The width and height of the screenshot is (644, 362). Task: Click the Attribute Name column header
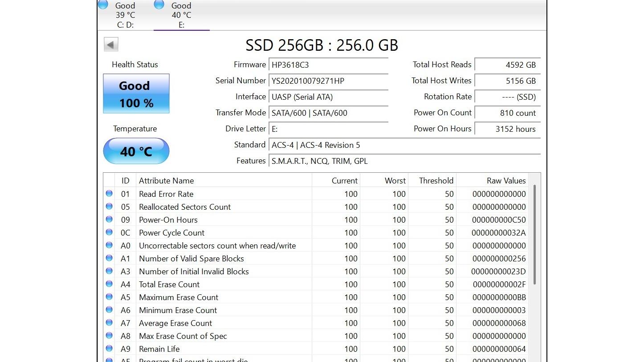click(166, 181)
